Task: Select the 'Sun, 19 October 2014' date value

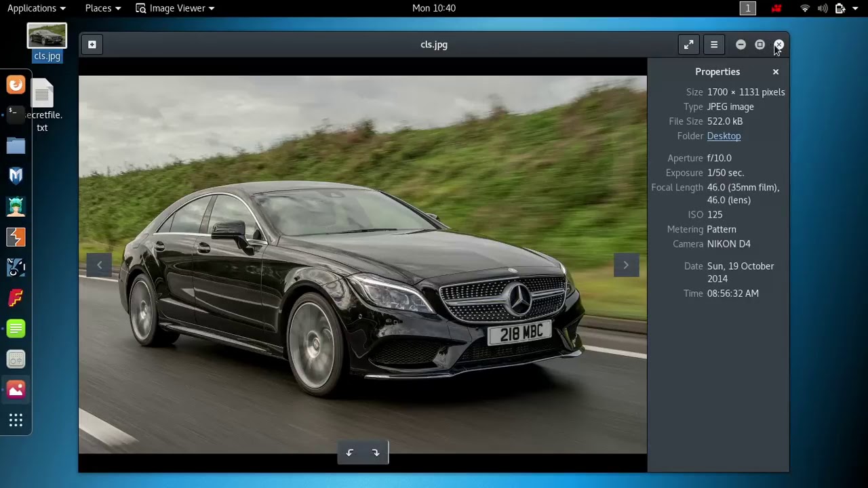Action: click(741, 272)
